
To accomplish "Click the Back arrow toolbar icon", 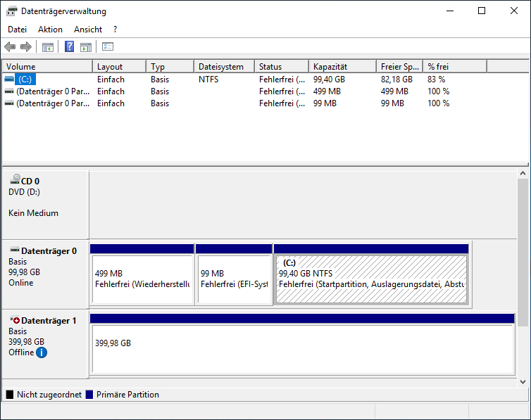I will coord(10,47).
